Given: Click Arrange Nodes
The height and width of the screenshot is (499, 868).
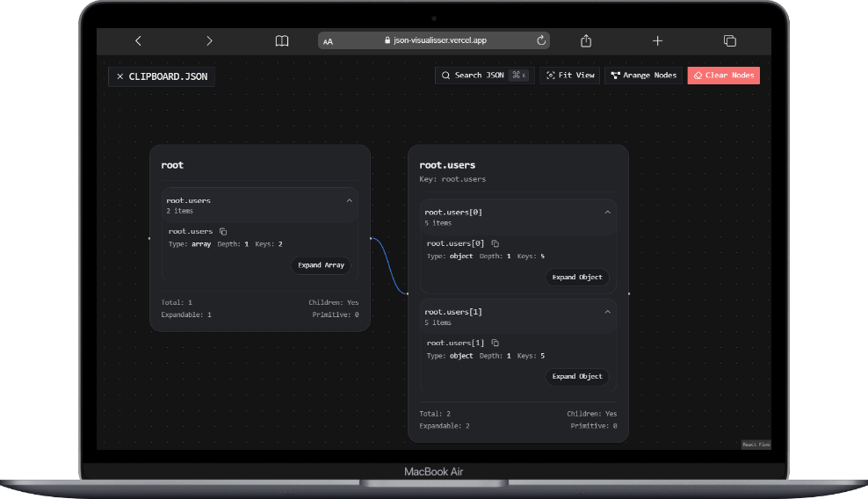Looking at the screenshot, I should point(644,76).
